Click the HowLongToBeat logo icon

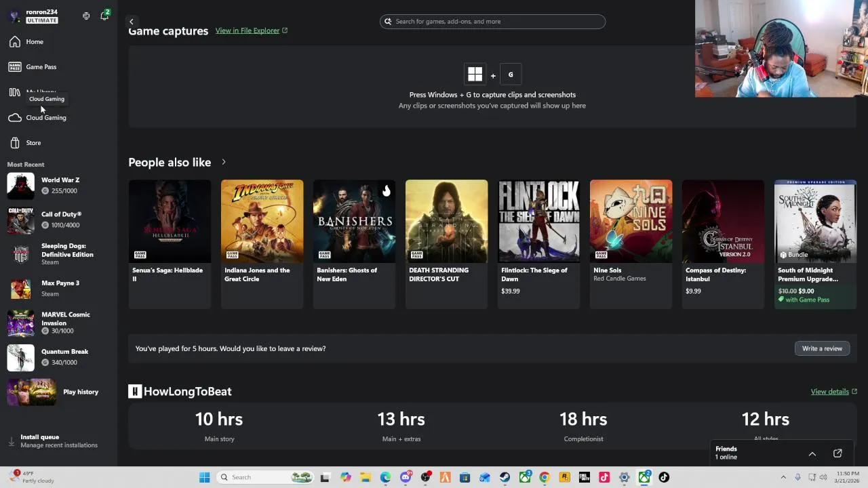pyautogui.click(x=135, y=392)
